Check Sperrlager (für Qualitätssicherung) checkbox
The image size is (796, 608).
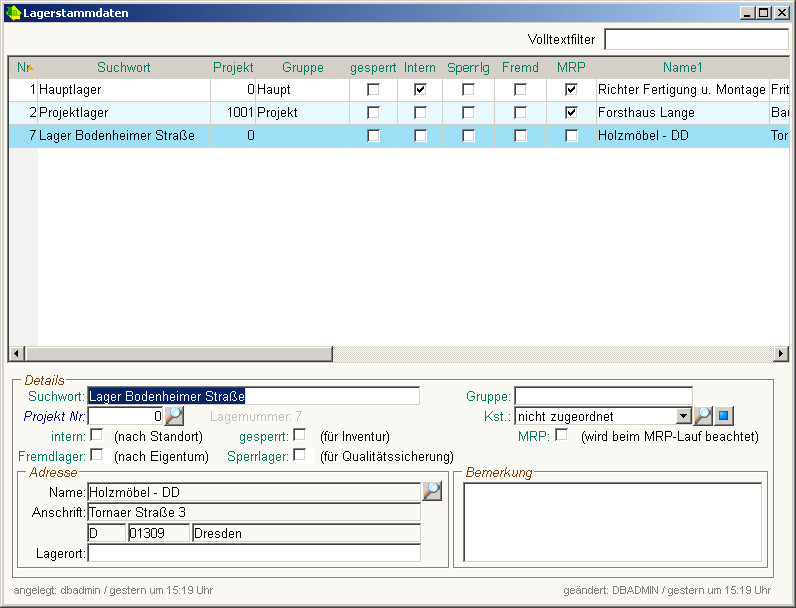(300, 455)
